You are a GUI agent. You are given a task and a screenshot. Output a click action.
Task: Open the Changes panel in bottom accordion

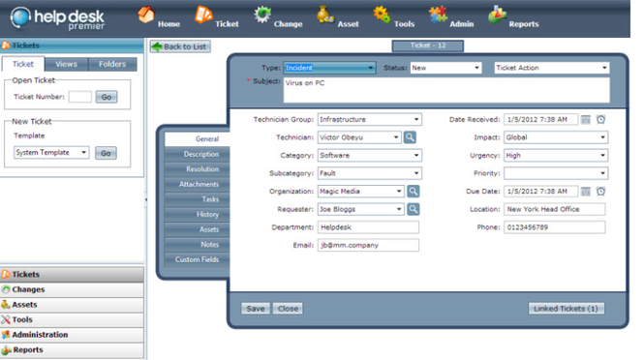(x=72, y=289)
